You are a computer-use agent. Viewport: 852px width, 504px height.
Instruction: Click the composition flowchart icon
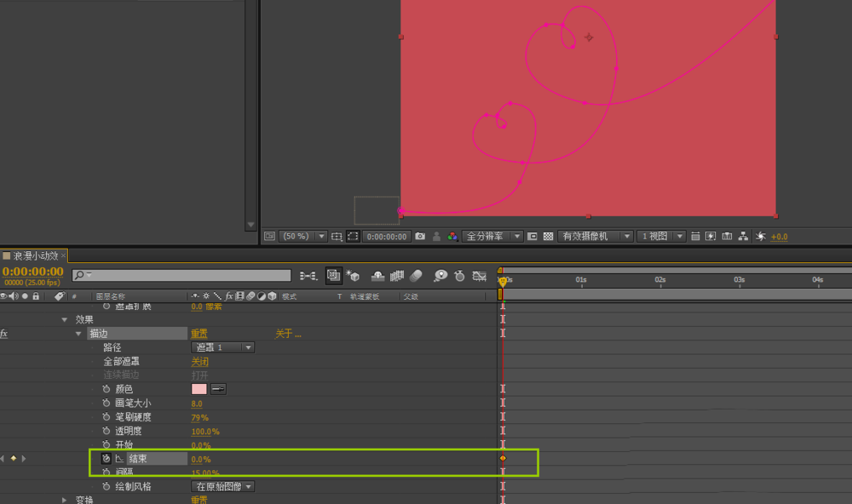click(x=743, y=237)
